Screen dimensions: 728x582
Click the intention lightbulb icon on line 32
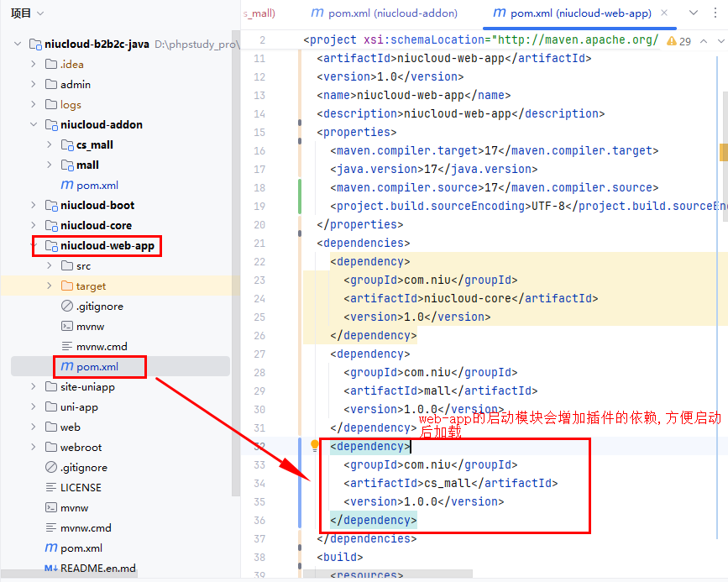[x=315, y=446]
